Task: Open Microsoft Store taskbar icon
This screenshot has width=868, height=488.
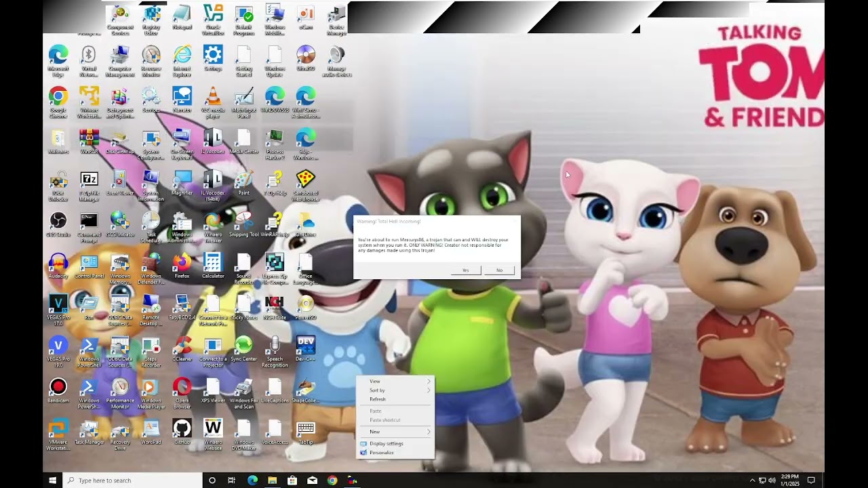Action: [x=292, y=481]
